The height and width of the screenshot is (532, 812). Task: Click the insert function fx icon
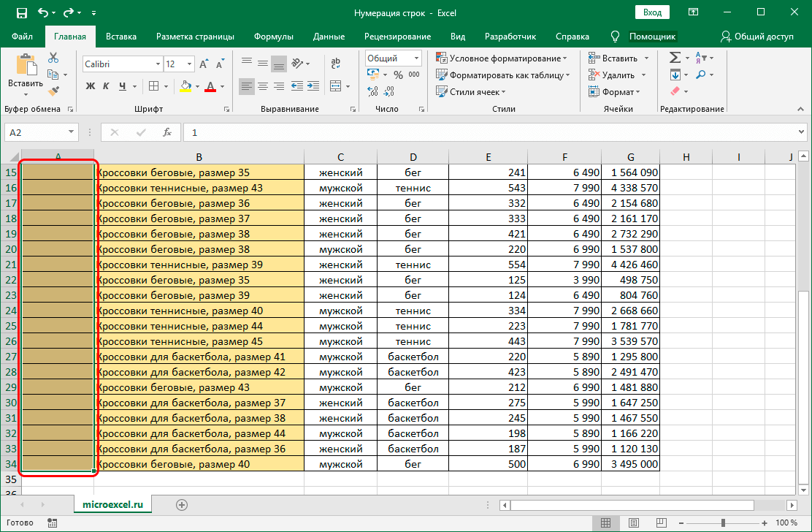pos(167,132)
